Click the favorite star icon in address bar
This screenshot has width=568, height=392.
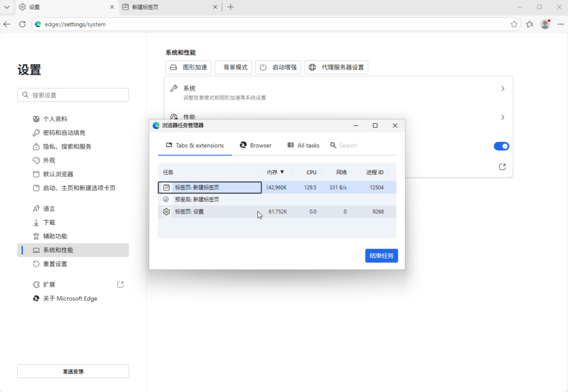click(x=514, y=24)
